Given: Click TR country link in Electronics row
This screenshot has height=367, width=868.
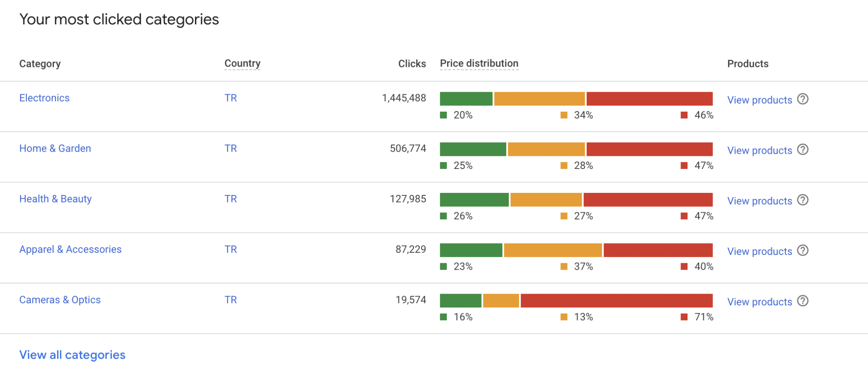Looking at the screenshot, I should coord(231,98).
